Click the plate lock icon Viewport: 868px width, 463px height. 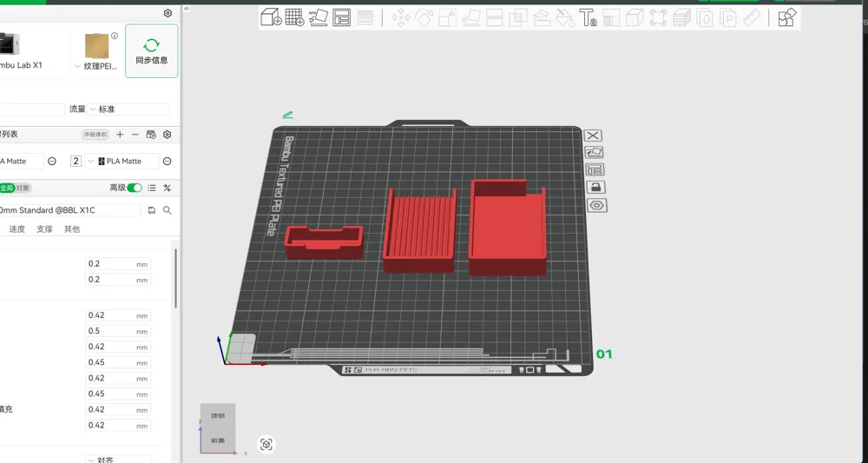tap(595, 187)
